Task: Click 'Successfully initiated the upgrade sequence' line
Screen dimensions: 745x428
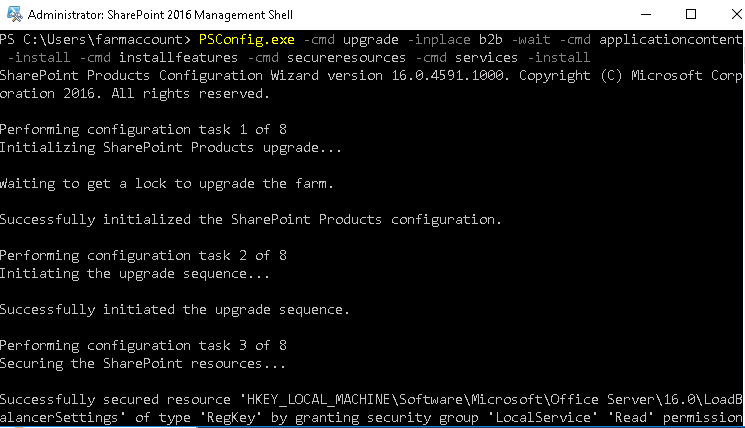Action: pos(175,310)
